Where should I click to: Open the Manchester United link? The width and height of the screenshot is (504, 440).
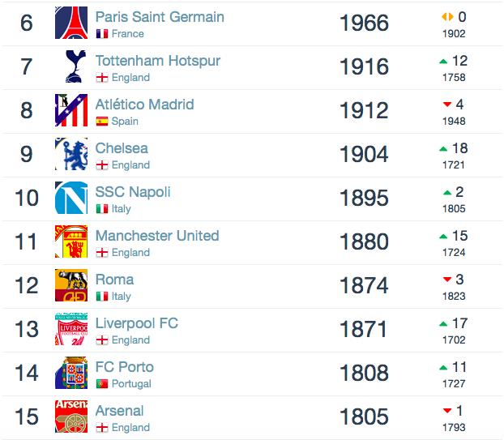tap(157, 236)
